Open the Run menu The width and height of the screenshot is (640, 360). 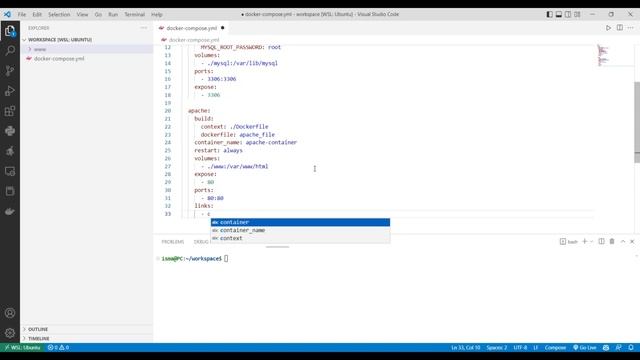[x=113, y=14]
